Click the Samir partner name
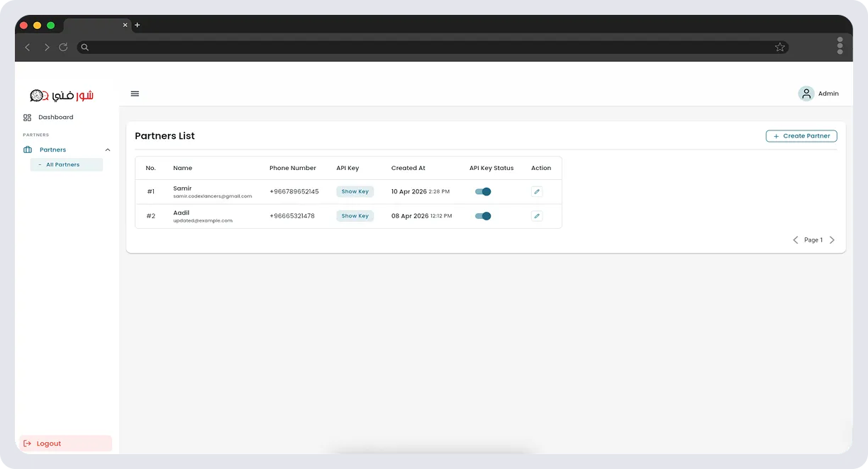Screen dimensions: 868x469 tap(182, 188)
